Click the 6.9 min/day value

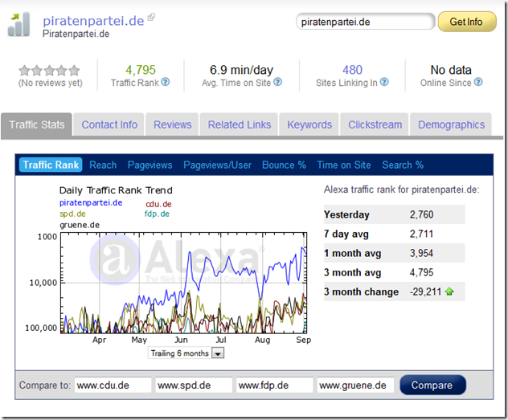tap(241, 70)
